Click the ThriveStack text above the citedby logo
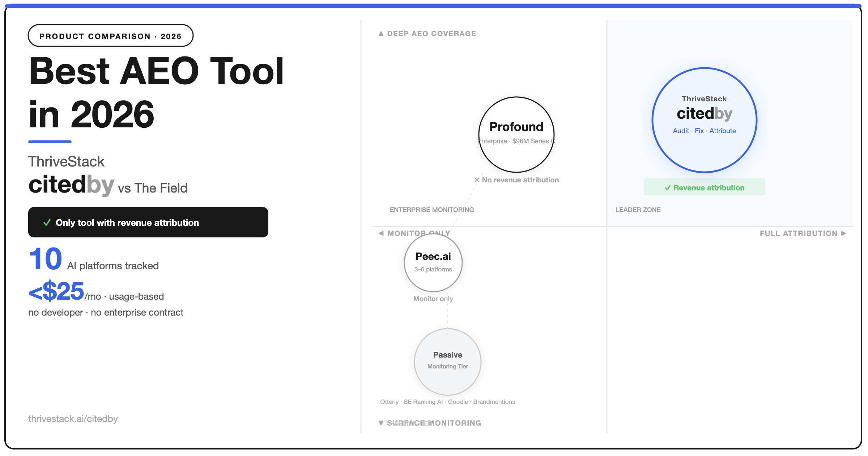This screenshot has width=868, height=456. point(66,161)
